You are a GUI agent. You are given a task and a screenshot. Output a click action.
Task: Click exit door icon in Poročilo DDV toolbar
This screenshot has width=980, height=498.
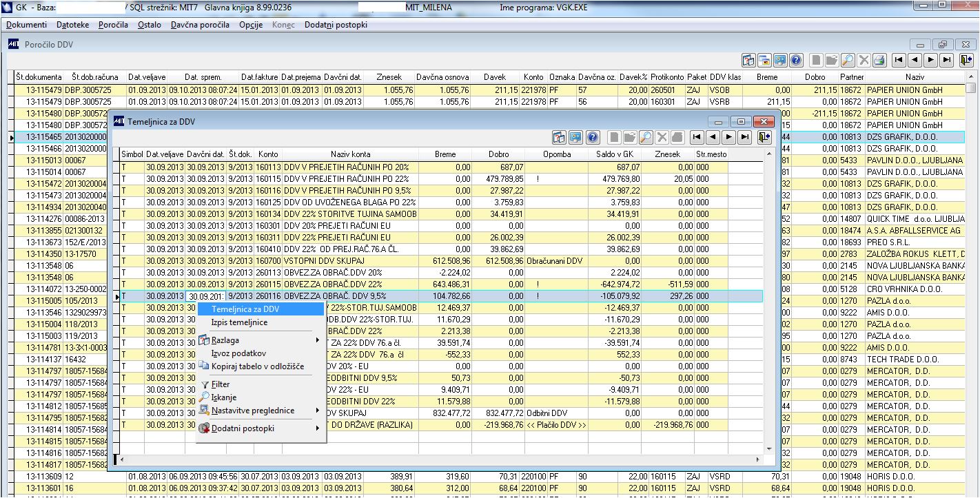[966, 60]
